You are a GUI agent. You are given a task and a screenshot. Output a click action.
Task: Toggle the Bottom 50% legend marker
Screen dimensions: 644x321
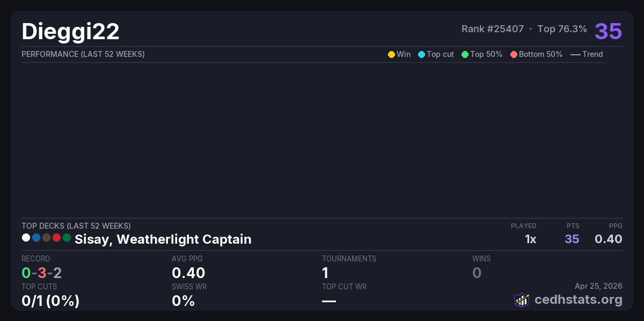[x=514, y=54]
